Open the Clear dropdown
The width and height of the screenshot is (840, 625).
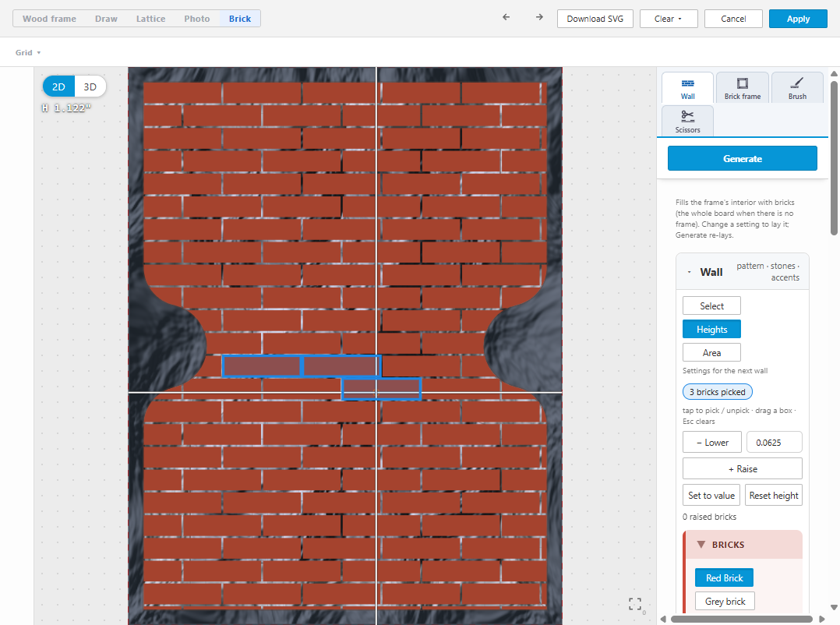[x=669, y=19]
